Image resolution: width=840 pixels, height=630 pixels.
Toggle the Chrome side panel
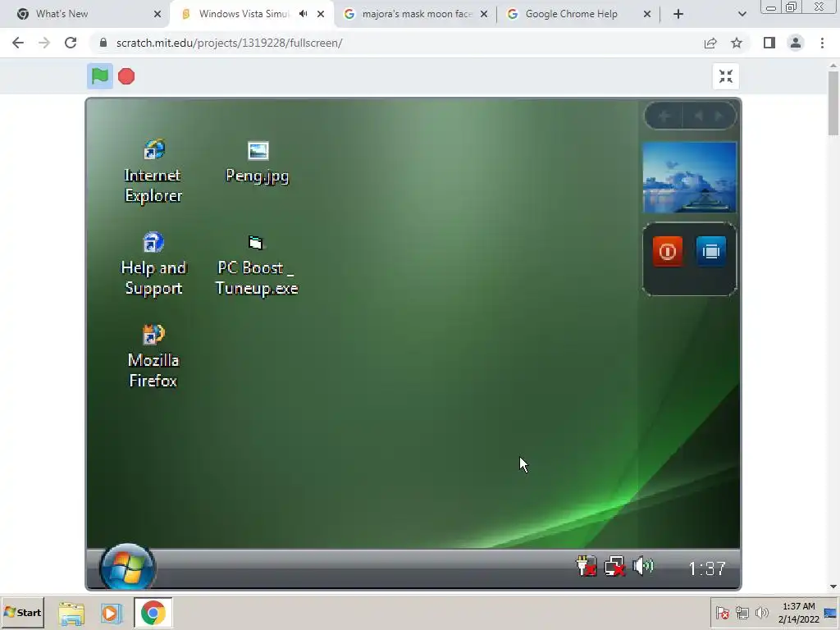coord(769,43)
